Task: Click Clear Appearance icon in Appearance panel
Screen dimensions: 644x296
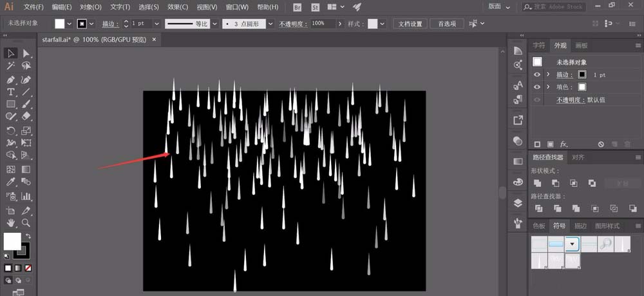Action: pyautogui.click(x=601, y=144)
